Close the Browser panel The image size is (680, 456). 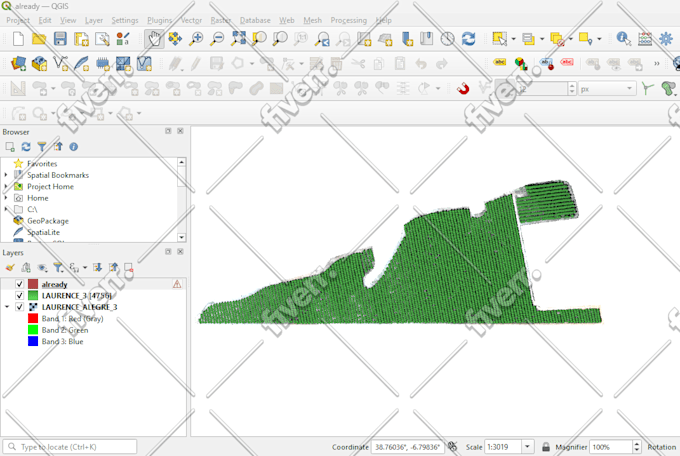tap(180, 131)
